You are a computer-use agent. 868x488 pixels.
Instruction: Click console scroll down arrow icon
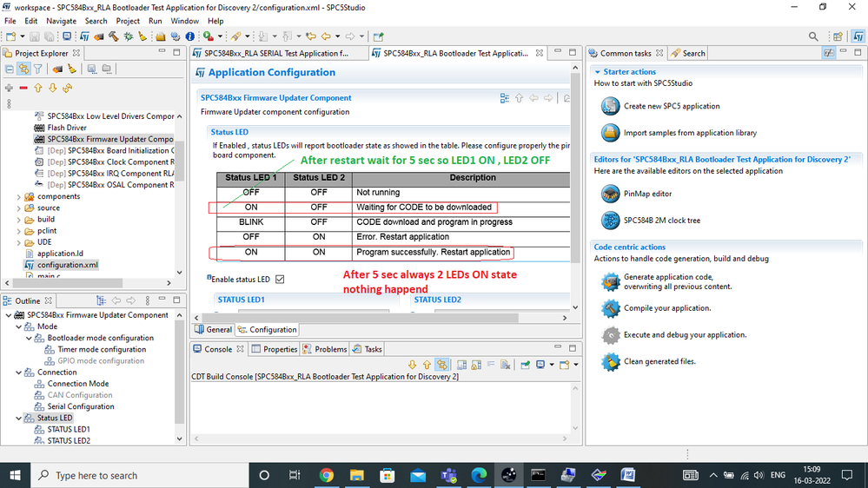point(413,365)
